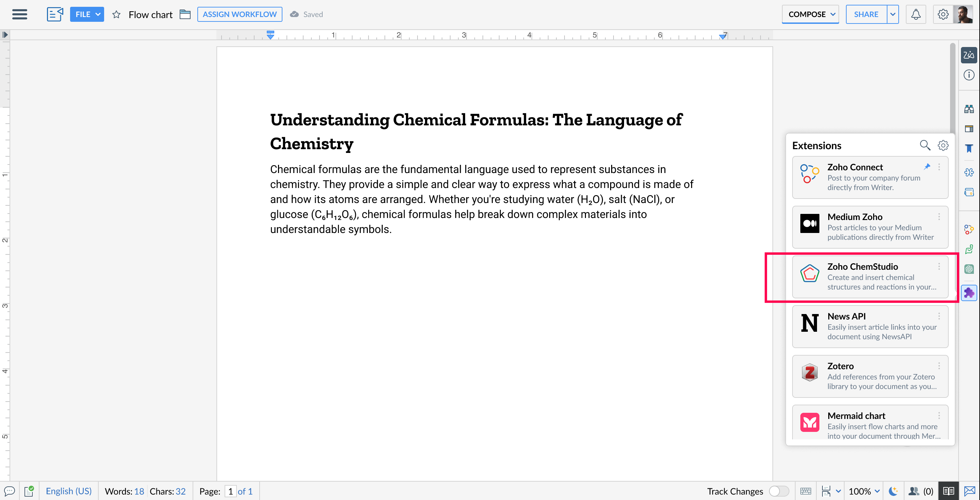Search extensions with magnifier icon
This screenshot has width=980, height=500.
coord(925,145)
